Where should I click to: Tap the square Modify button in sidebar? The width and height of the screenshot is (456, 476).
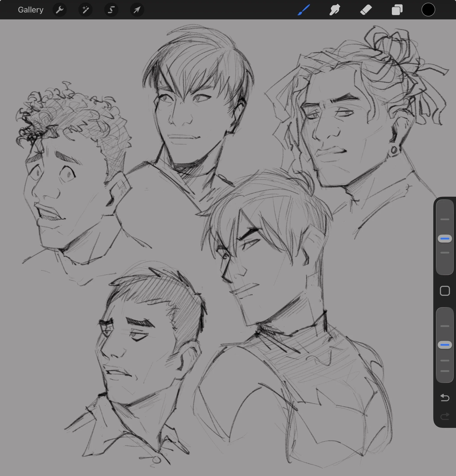[x=445, y=291]
